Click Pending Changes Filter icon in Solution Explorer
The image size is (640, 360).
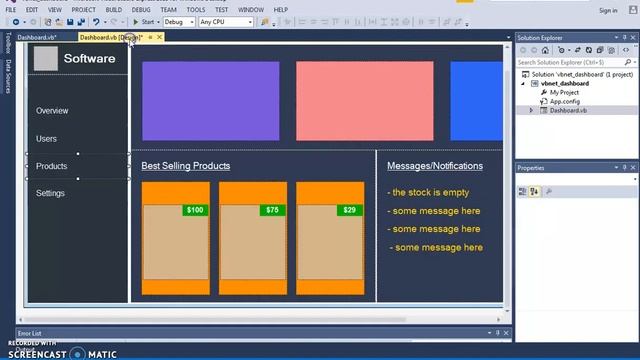[561, 50]
